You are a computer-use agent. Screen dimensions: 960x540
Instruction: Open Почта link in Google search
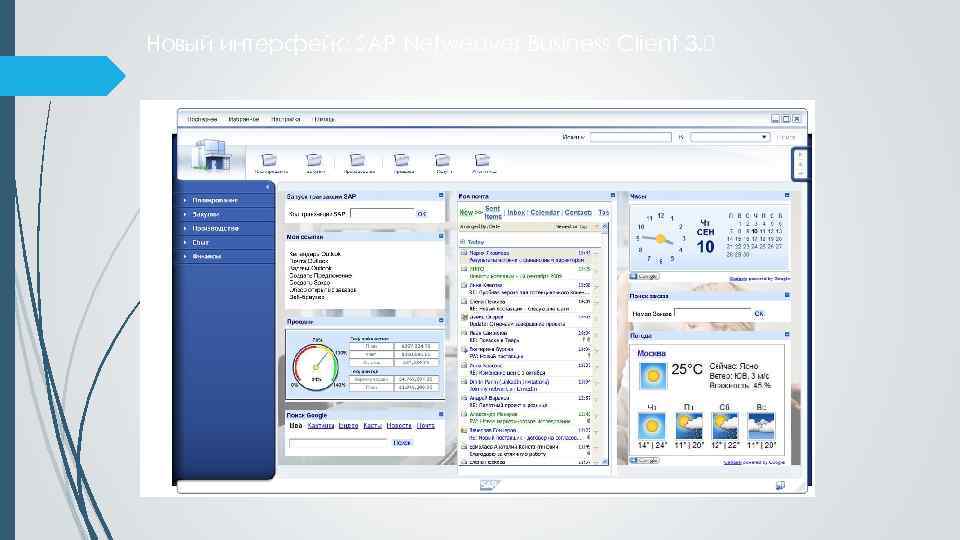coord(426,426)
